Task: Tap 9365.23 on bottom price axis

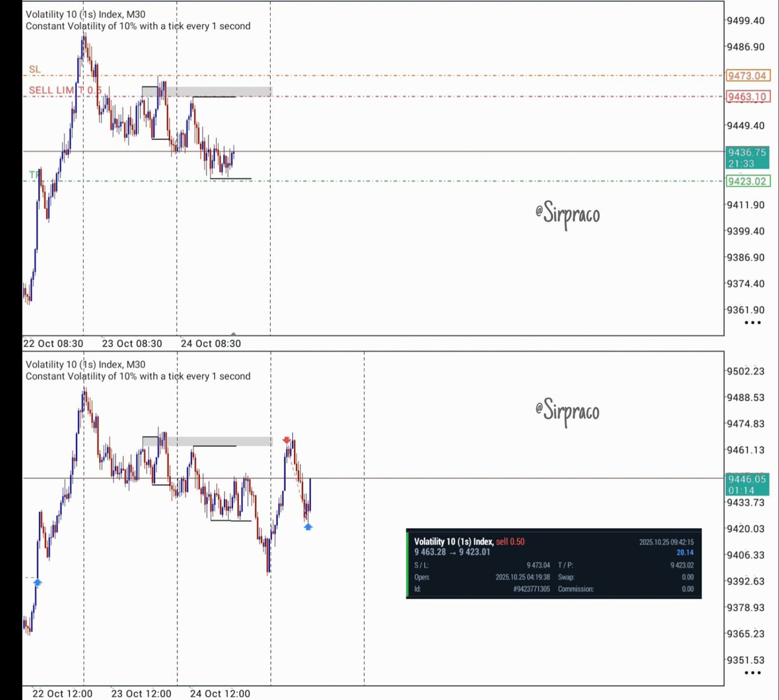Action: (x=745, y=634)
